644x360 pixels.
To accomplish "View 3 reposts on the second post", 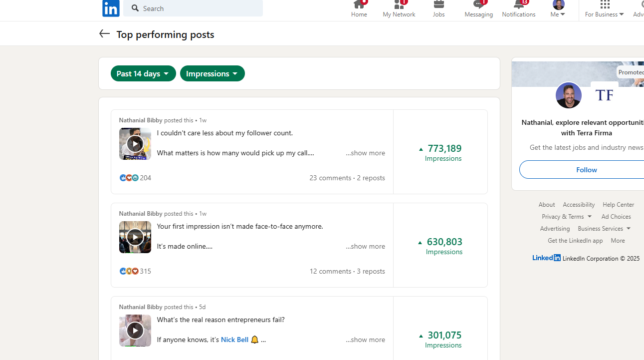I will pos(371,271).
